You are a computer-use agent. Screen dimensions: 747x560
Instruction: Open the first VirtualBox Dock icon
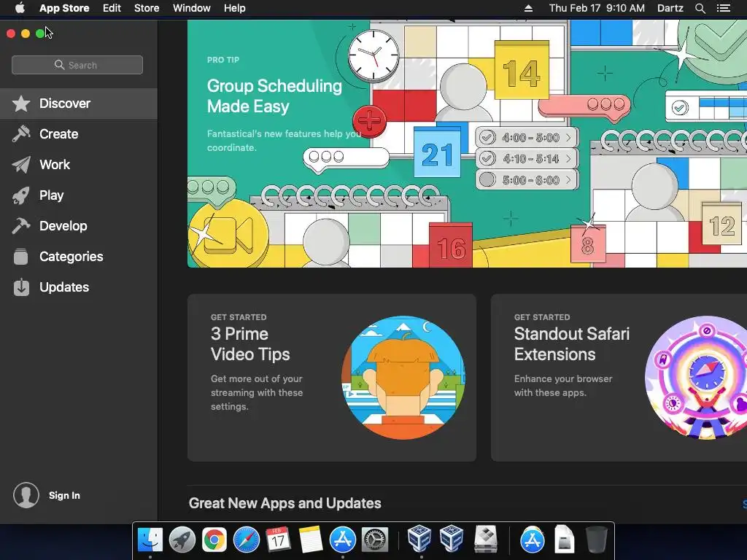pos(419,539)
